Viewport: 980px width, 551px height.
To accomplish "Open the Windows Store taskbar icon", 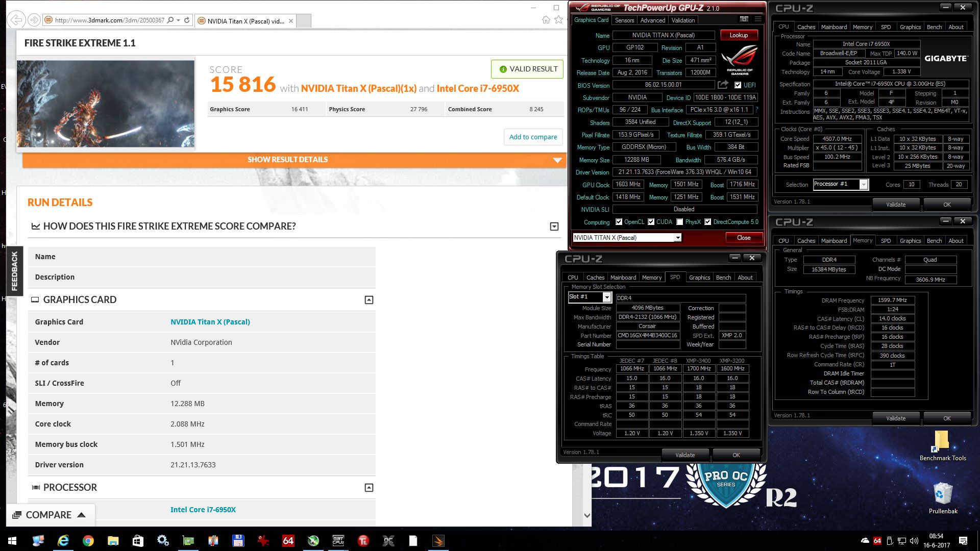I will pyautogui.click(x=138, y=541).
